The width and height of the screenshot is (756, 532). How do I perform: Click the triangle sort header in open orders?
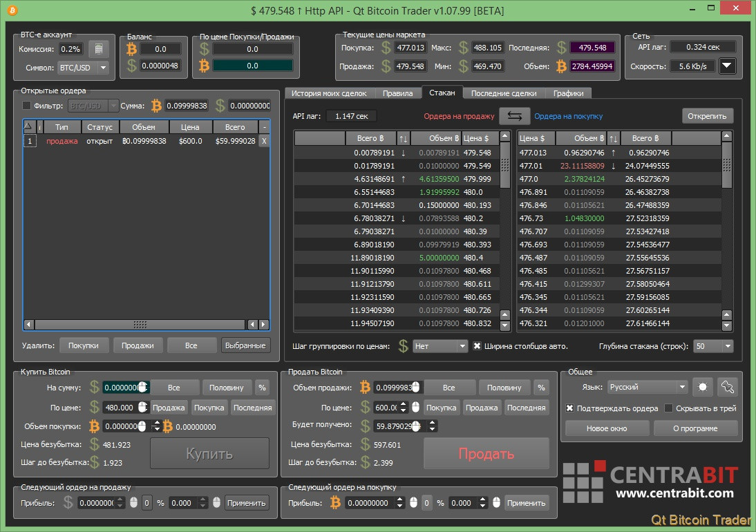tap(28, 126)
